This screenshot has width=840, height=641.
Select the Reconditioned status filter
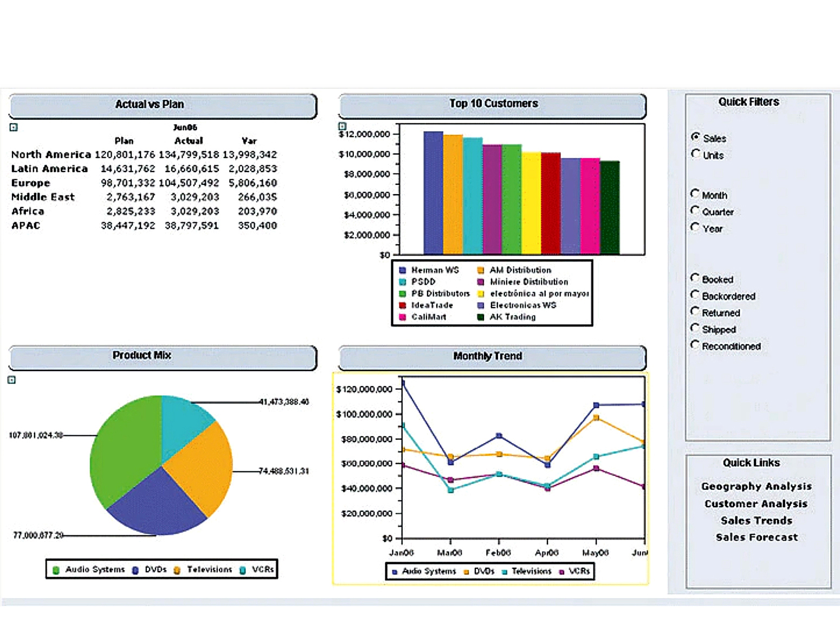(x=695, y=345)
